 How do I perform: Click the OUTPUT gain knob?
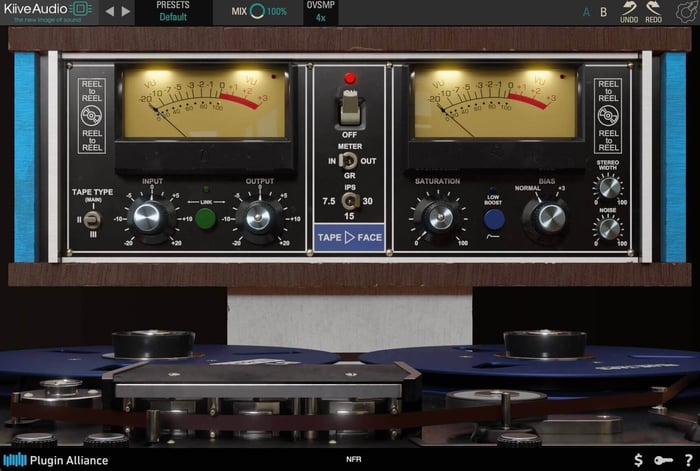tap(258, 219)
